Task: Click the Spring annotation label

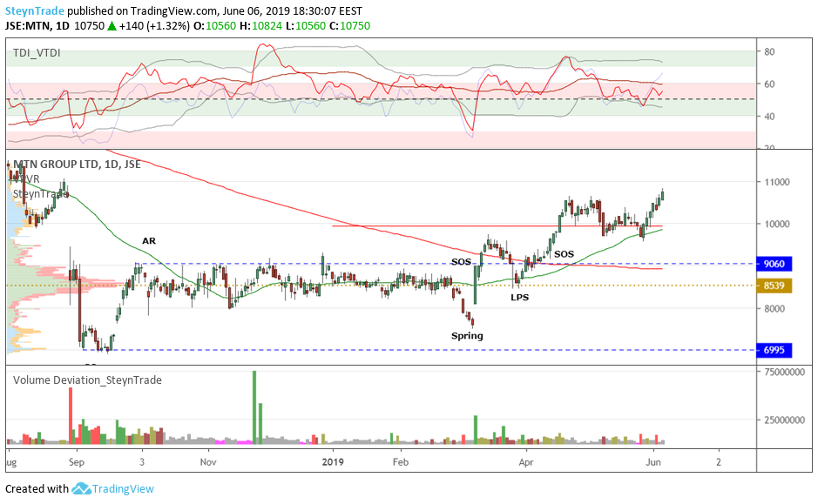Action: [x=467, y=336]
